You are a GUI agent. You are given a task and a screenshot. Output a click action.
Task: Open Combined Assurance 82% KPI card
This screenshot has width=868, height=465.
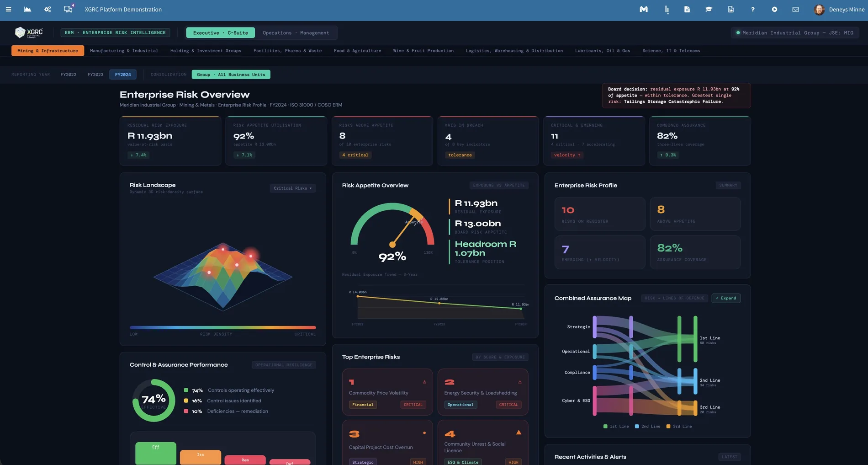point(700,141)
